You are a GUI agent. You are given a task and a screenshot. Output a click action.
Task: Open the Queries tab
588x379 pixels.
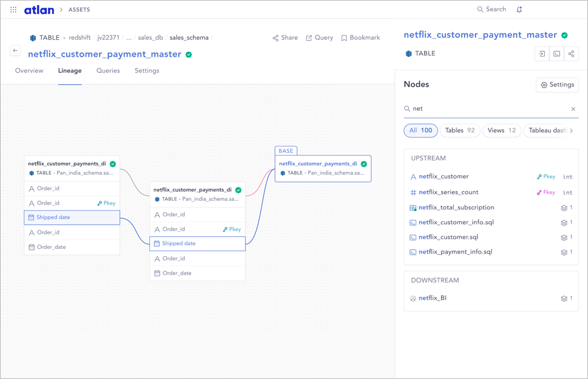(108, 71)
